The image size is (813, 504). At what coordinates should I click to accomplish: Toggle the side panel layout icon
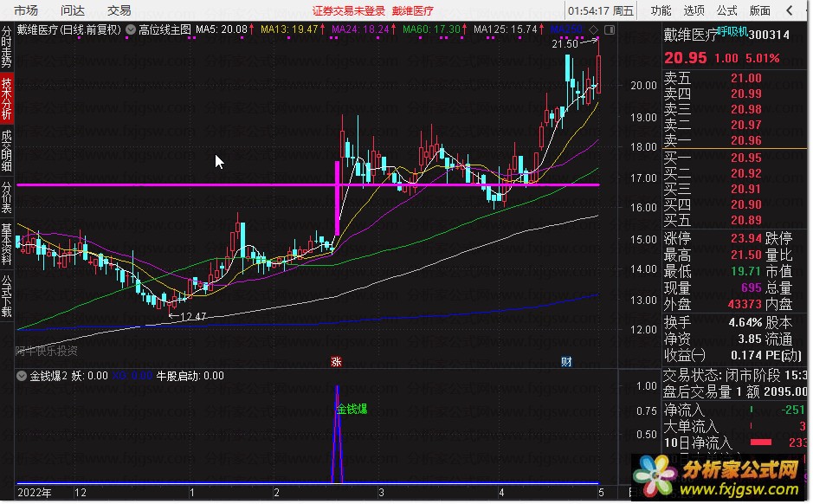point(610,30)
